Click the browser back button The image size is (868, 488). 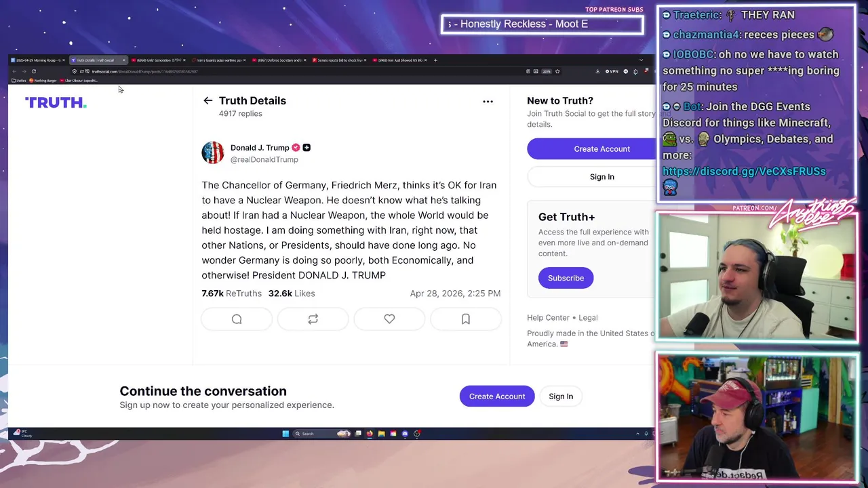14,71
